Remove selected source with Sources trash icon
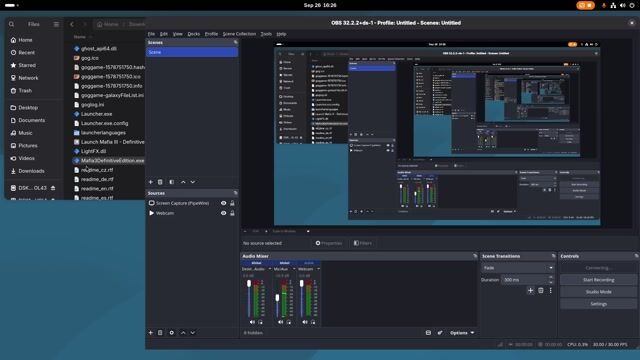640x360 pixels. pos(160,333)
